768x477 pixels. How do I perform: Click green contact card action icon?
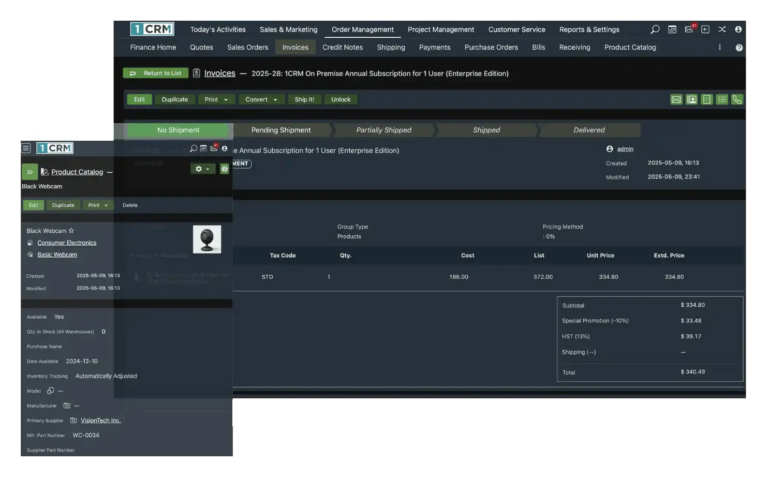coord(692,99)
